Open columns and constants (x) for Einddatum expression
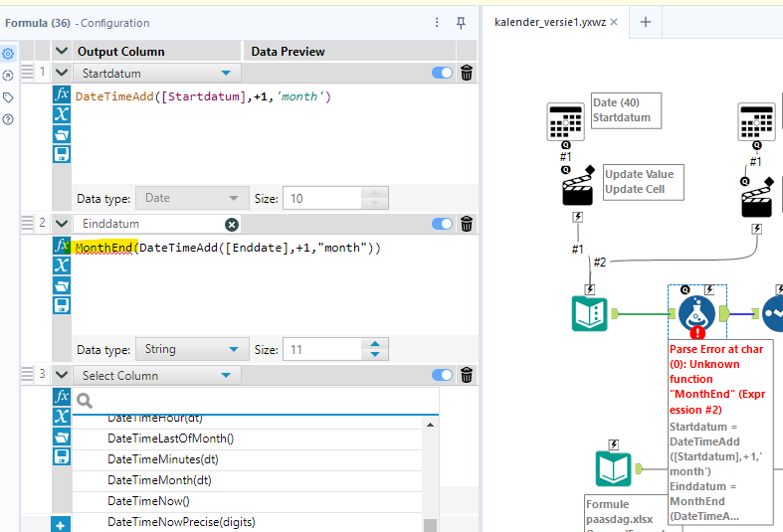The image size is (783, 532). [x=62, y=266]
